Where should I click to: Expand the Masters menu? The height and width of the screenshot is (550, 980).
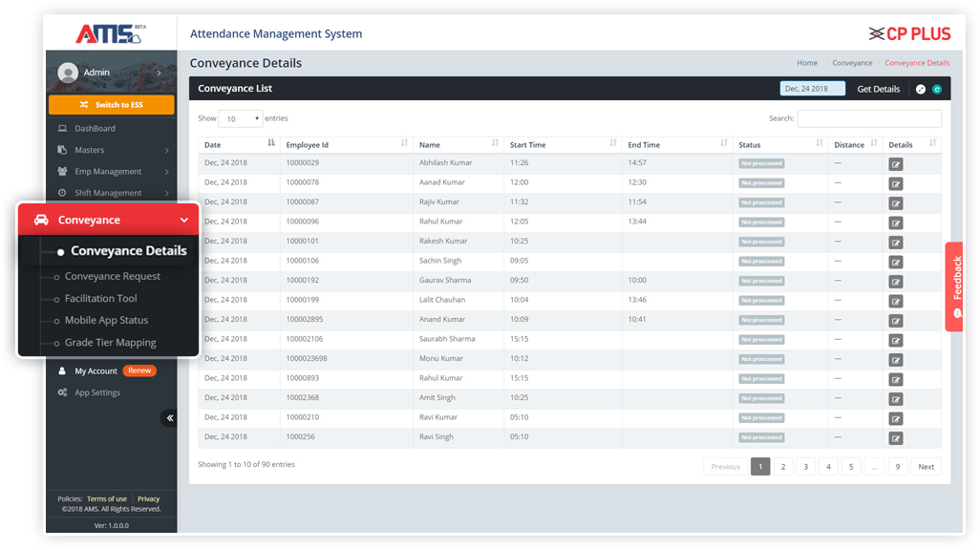111,150
